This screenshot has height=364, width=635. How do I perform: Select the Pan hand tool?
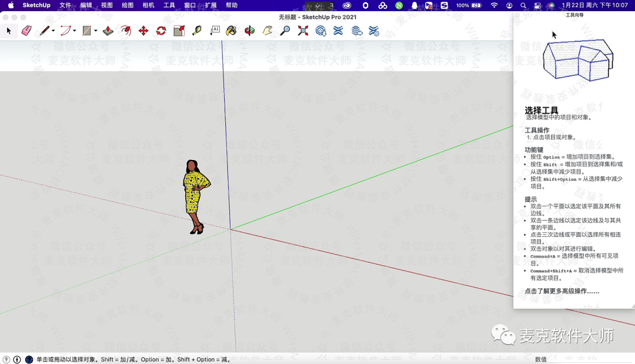pyautogui.click(x=268, y=31)
